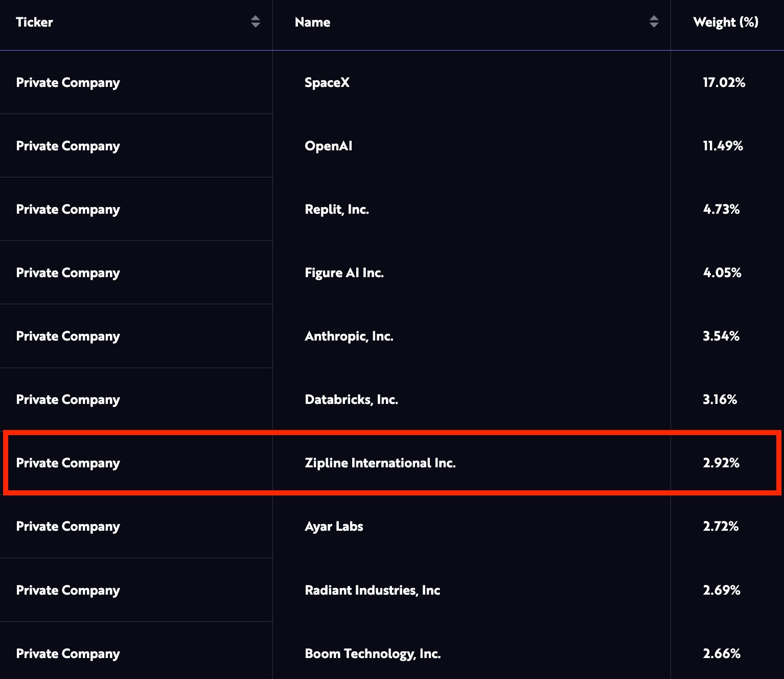Image resolution: width=784 pixels, height=679 pixels.
Task: Click the highlighted Zipline International Inc. name
Action: pos(380,463)
